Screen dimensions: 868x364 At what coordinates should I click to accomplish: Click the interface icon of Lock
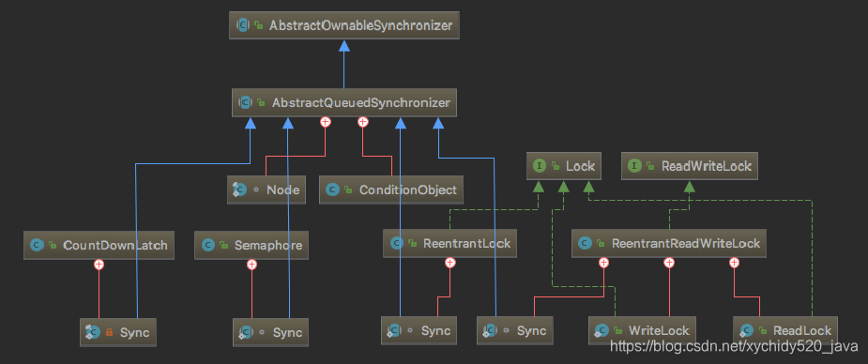(x=540, y=165)
